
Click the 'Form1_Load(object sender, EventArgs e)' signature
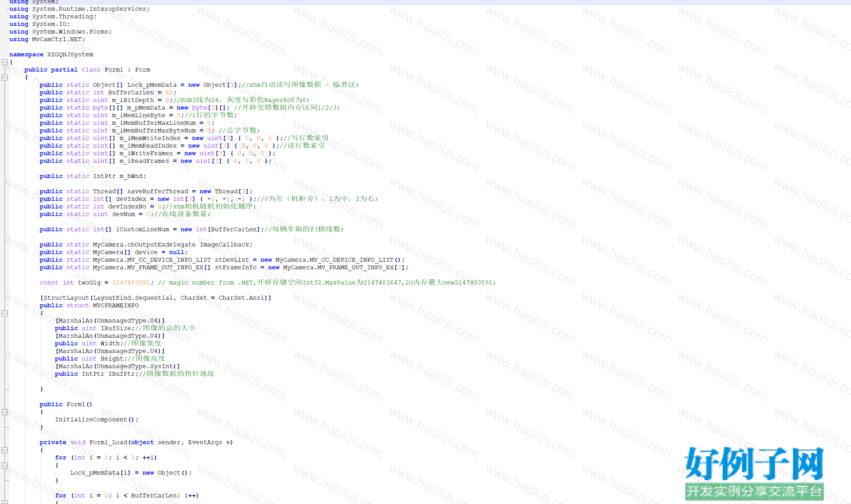pos(161,442)
